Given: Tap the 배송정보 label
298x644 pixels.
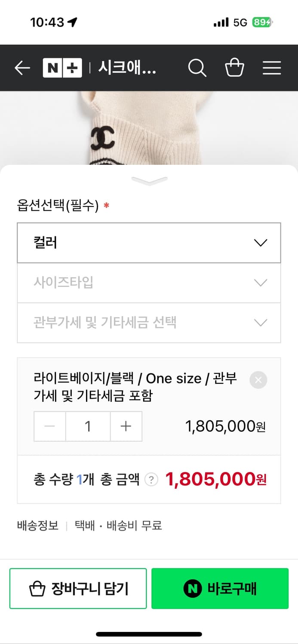Looking at the screenshot, I should [x=37, y=526].
